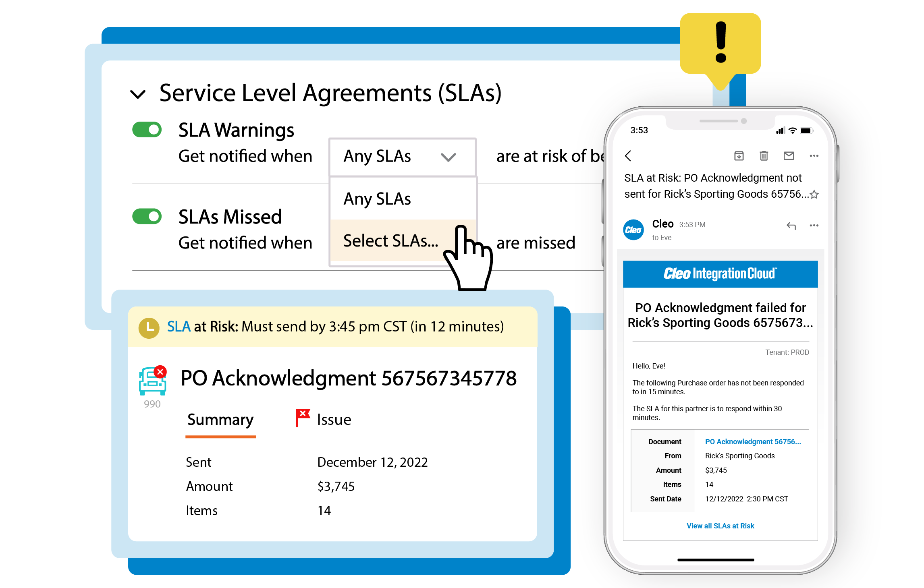The width and height of the screenshot is (924, 588).
Task: Toggle the SLA Warnings switch
Action: (147, 130)
